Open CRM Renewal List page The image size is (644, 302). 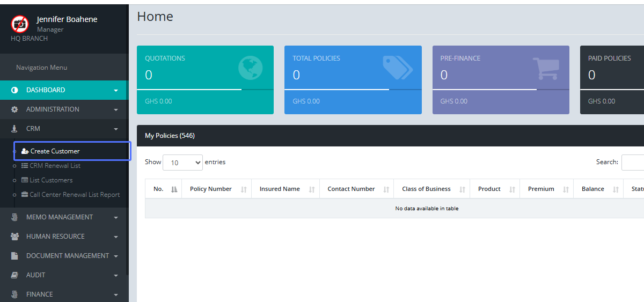pos(55,166)
